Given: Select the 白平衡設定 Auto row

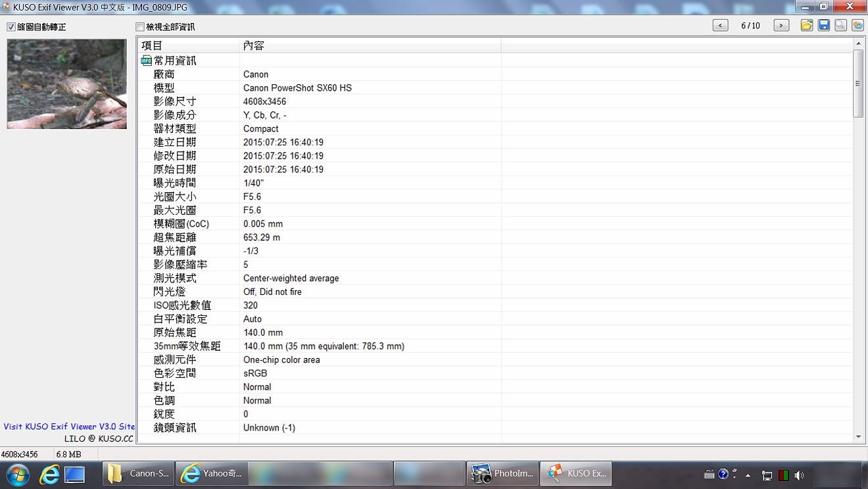Looking at the screenshot, I should 494,319.
